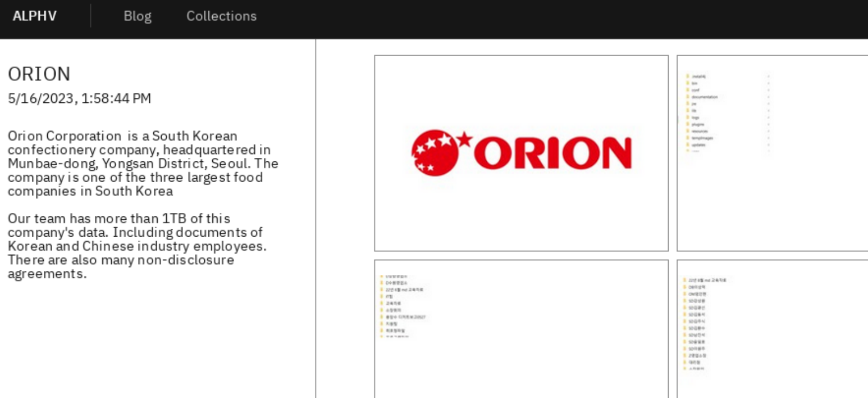Click the .install4j folder icon in the screenshot

(687, 76)
